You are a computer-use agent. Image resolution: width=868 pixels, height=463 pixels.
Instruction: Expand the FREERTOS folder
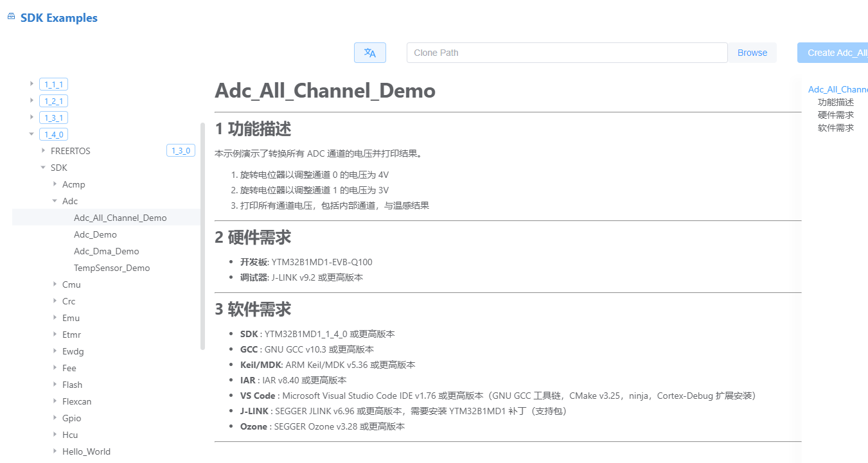pos(43,151)
